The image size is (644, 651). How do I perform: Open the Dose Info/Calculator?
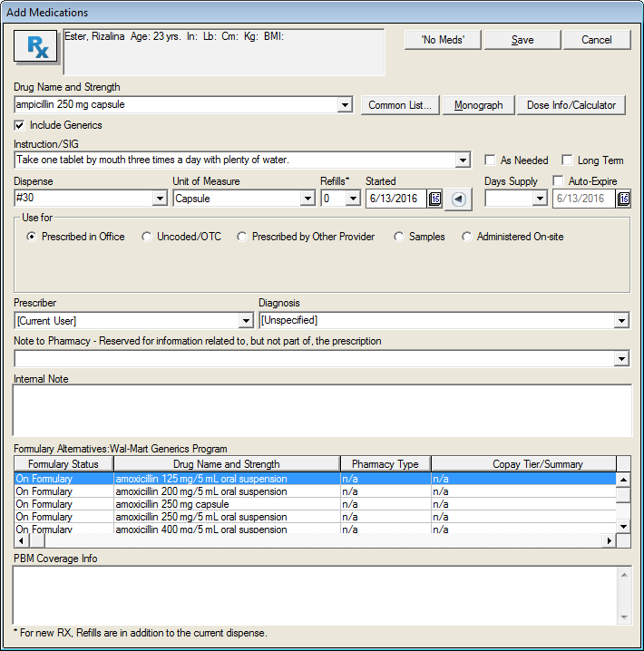coord(571,105)
